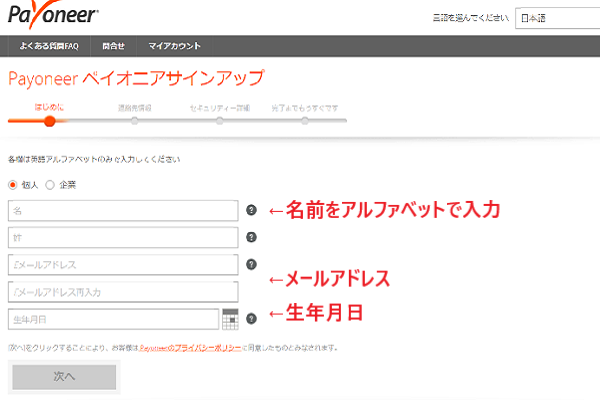Focus the メールアドレス再入力 field
Image resolution: width=600 pixels, height=400 pixels.
[x=123, y=292]
